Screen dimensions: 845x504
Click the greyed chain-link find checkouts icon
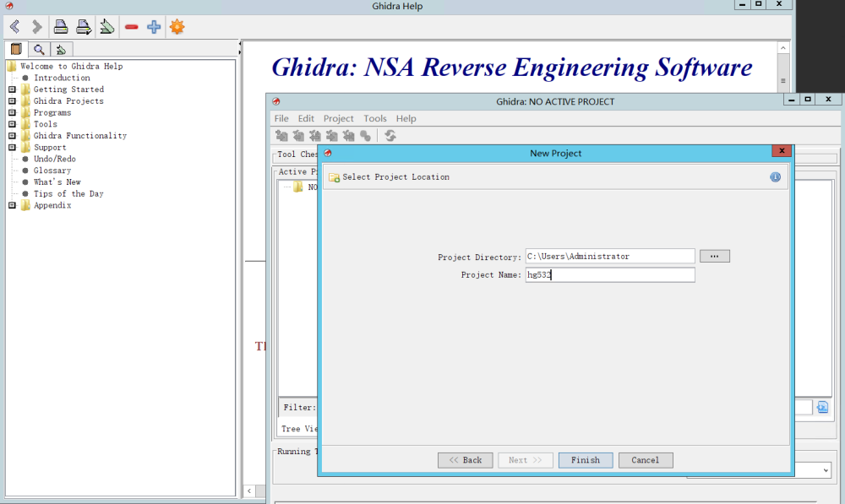[x=365, y=136]
